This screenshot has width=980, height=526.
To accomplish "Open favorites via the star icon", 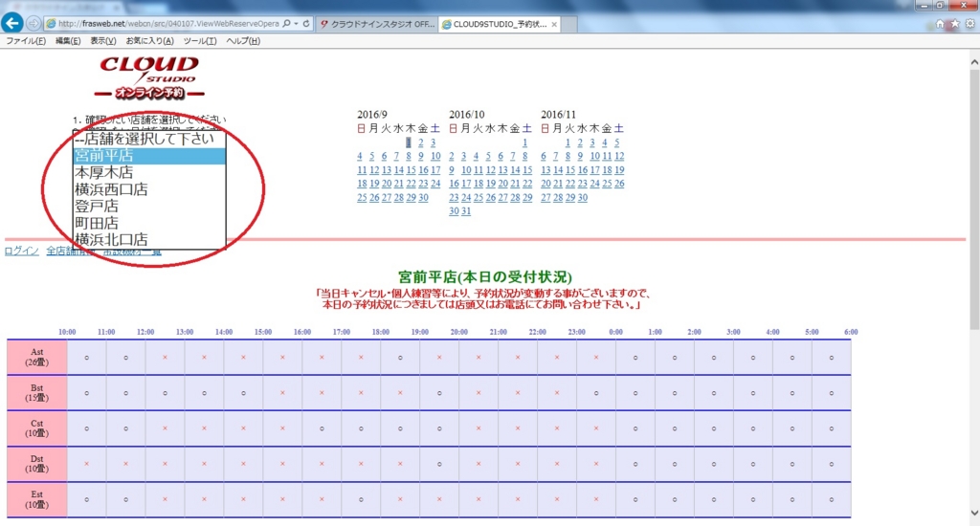I will pos(954,24).
